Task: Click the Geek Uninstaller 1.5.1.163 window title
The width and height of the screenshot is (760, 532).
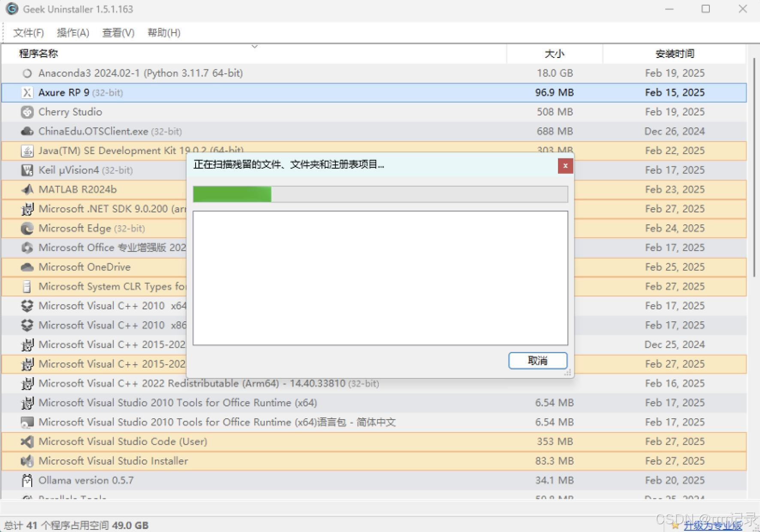Action: (x=78, y=9)
